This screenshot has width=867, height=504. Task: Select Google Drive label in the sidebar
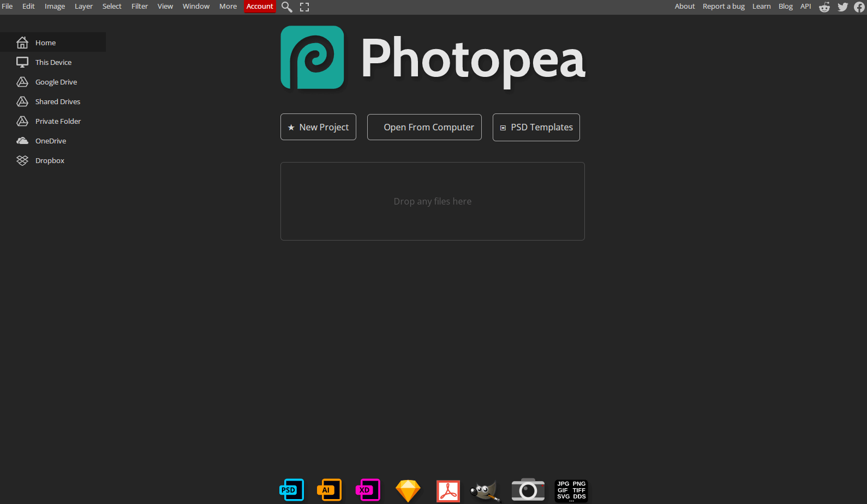coord(56,82)
